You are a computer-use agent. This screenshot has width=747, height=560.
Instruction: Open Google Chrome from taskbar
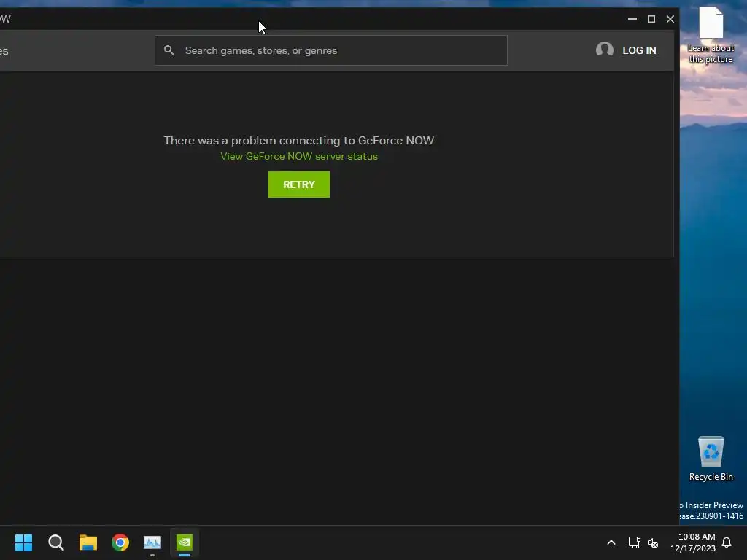pyautogui.click(x=120, y=542)
